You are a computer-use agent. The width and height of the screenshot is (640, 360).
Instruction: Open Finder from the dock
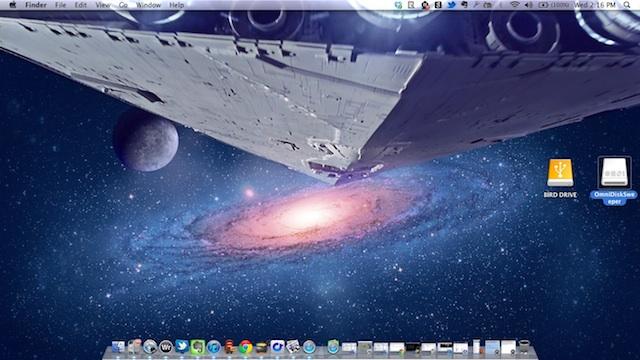pos(118,347)
